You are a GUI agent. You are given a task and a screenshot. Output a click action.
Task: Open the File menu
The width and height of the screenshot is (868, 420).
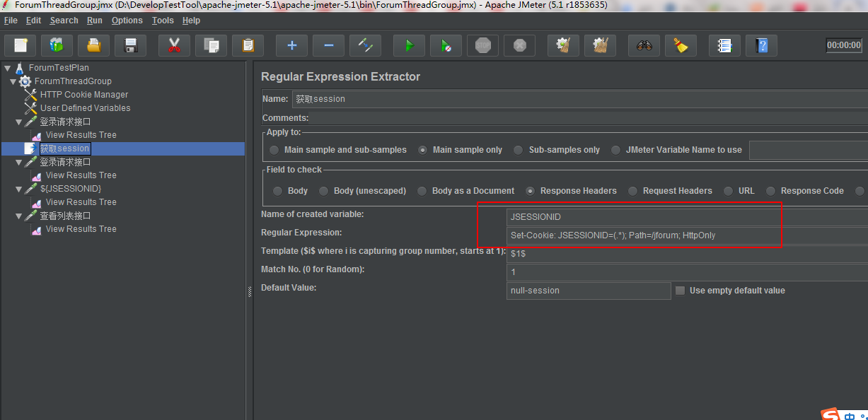(x=11, y=21)
